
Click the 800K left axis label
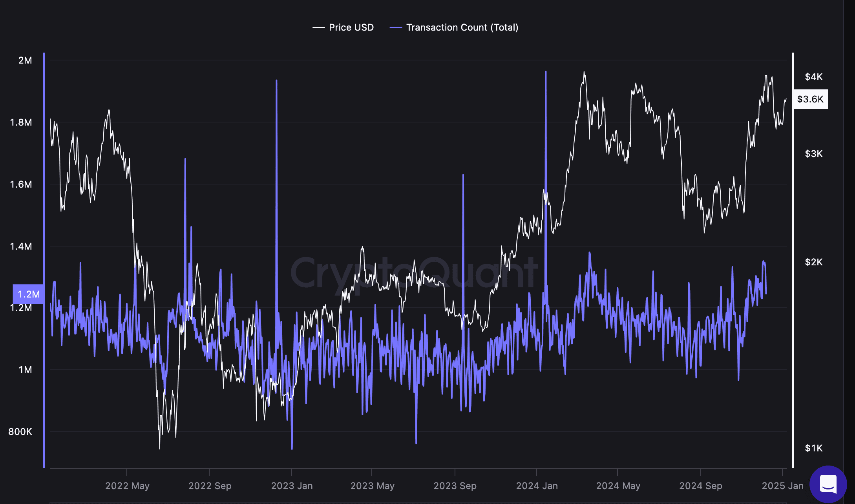pyautogui.click(x=20, y=432)
